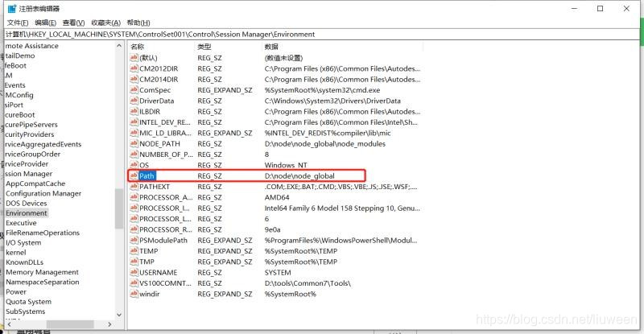Click the string icon of PATHEXT value
644x334 pixels.
point(134,186)
